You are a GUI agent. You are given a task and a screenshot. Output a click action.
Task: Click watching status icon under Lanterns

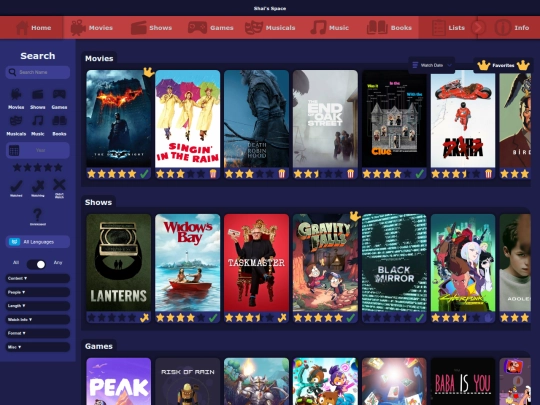144,318
